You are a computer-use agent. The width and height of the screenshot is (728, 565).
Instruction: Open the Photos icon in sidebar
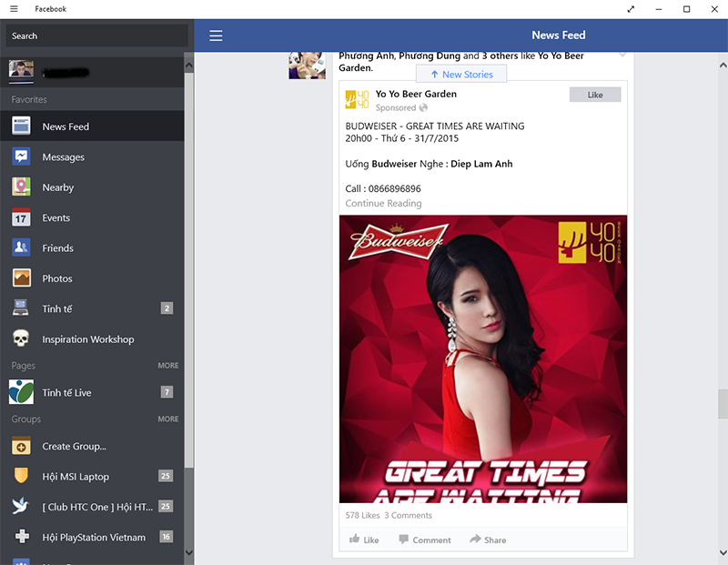21,278
